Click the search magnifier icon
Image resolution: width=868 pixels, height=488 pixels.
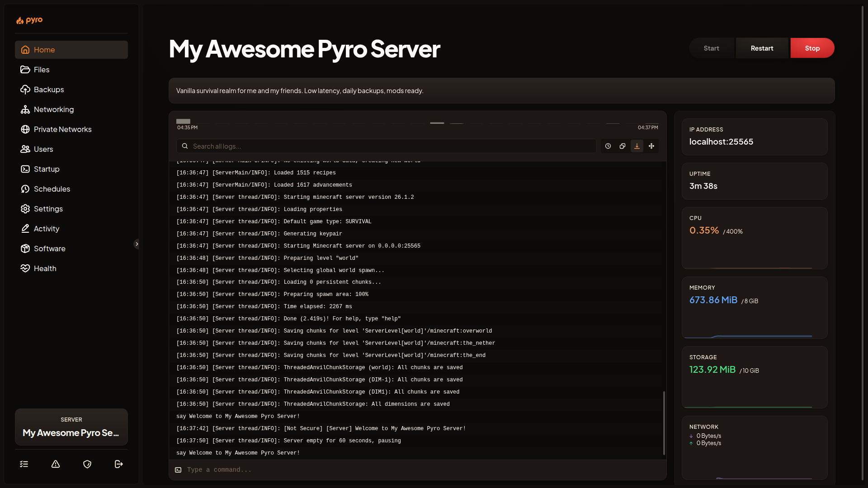pyautogui.click(x=185, y=146)
